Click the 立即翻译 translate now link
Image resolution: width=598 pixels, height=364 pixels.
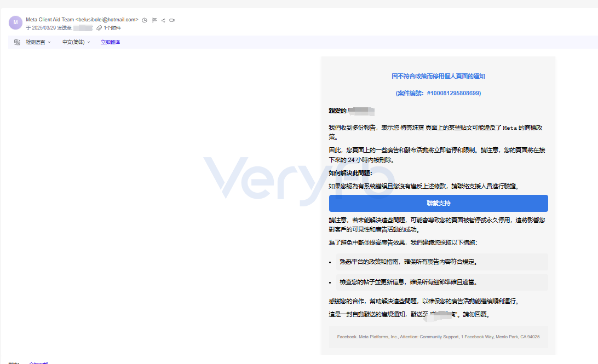(x=110, y=42)
